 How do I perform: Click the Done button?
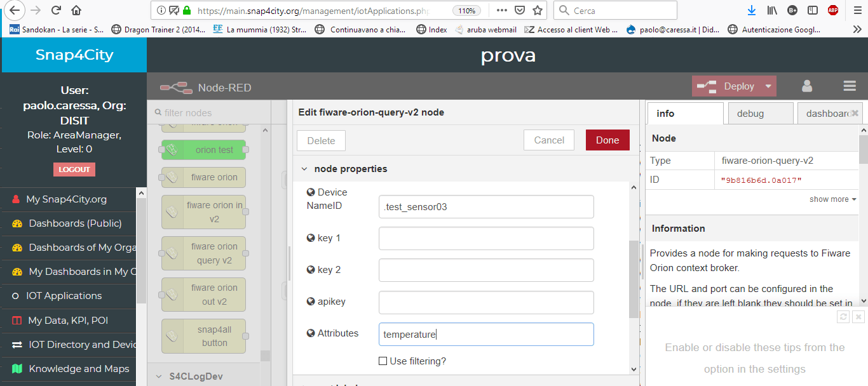pos(607,140)
